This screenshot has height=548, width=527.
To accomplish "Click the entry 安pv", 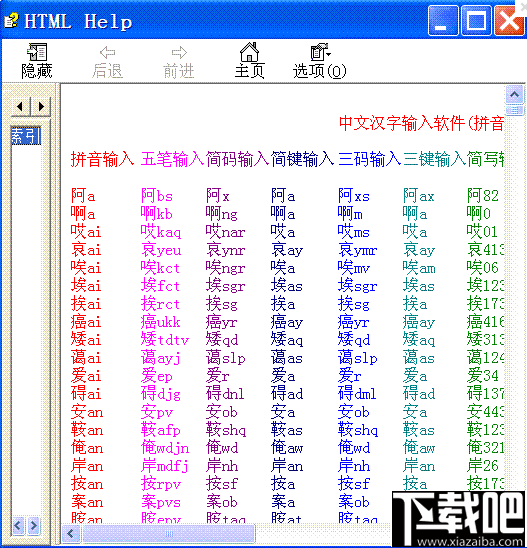I will 157,412.
